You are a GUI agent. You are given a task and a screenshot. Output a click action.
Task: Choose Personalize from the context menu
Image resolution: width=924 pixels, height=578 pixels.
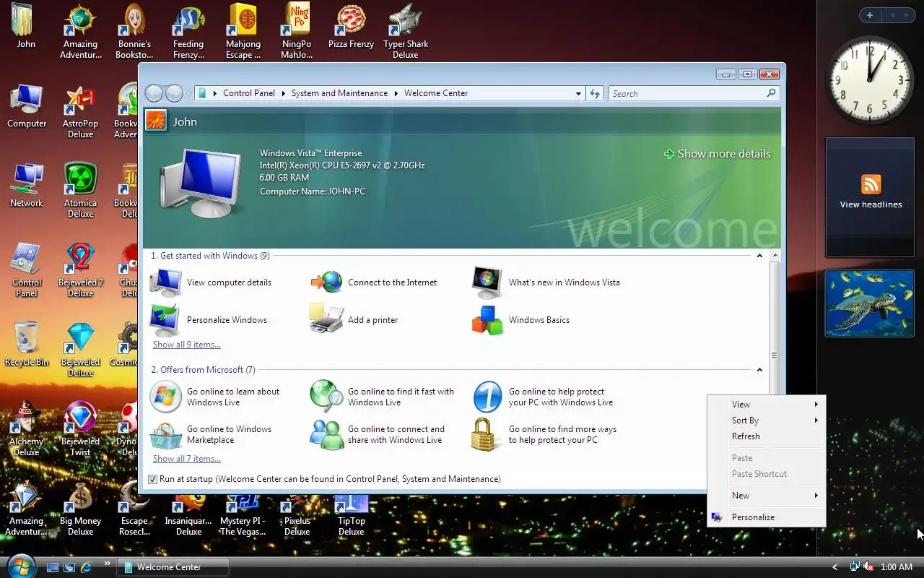pyautogui.click(x=767, y=517)
